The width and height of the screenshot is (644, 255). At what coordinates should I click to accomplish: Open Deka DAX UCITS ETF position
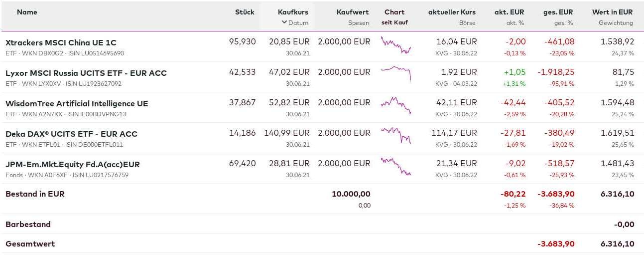pos(71,134)
